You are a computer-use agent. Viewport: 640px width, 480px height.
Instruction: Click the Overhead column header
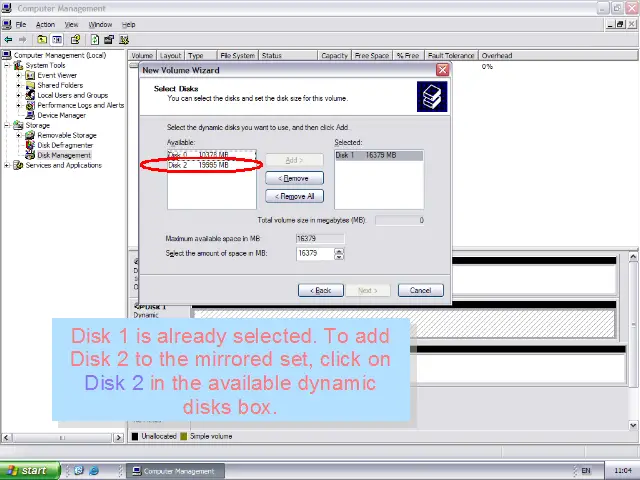[558, 56]
